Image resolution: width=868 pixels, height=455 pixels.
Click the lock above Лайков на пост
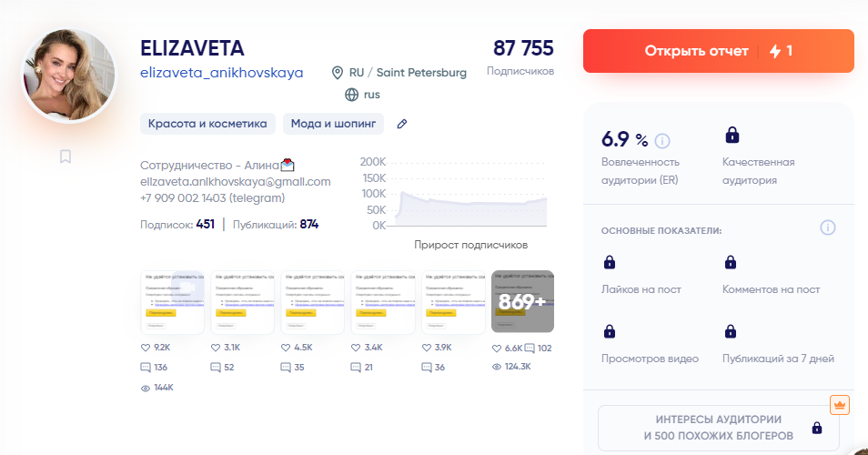coord(610,263)
